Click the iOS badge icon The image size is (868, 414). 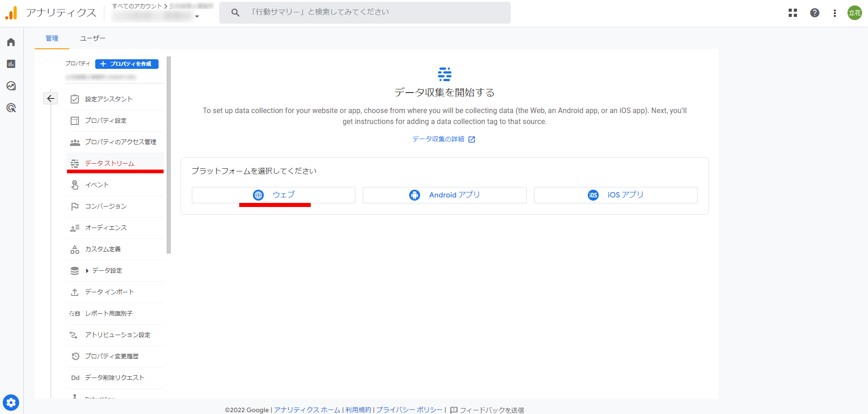click(x=593, y=195)
